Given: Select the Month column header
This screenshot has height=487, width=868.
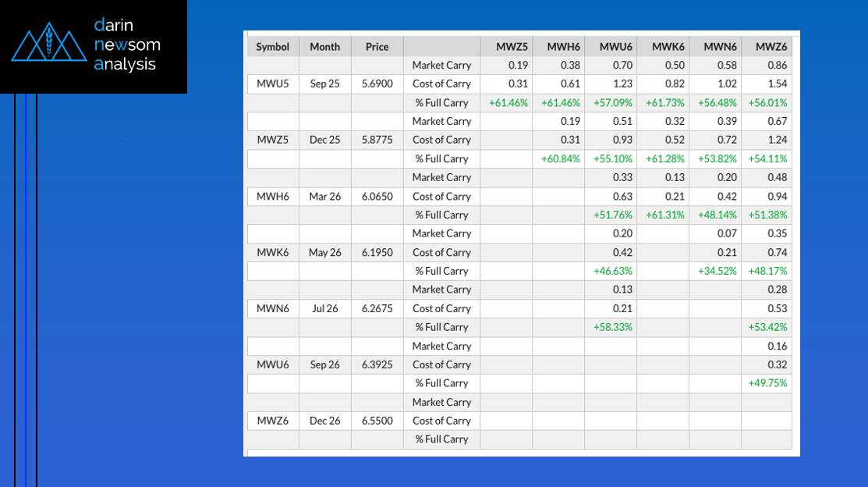Looking at the screenshot, I should (x=324, y=47).
